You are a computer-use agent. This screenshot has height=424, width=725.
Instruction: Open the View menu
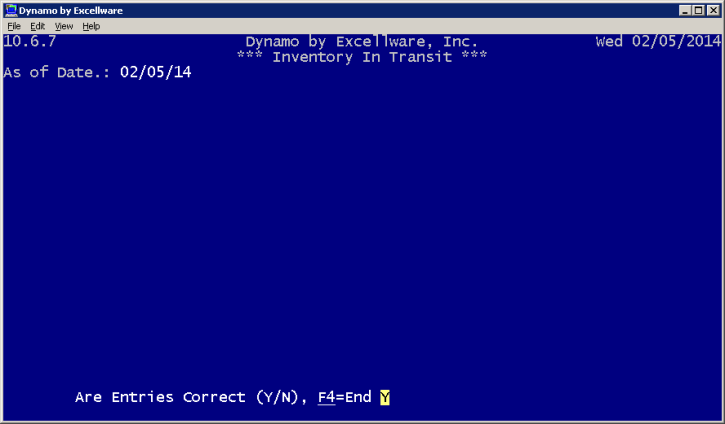pyautogui.click(x=64, y=26)
